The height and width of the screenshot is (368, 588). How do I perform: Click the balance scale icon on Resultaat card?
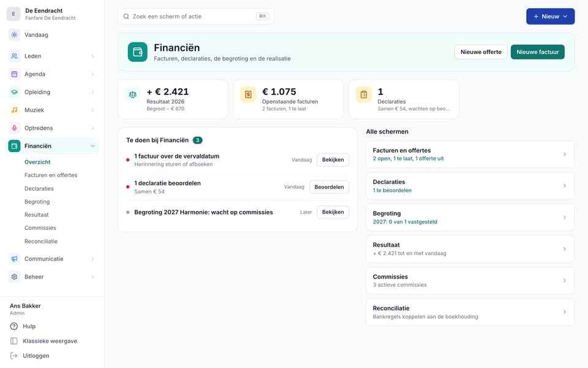[x=133, y=94]
